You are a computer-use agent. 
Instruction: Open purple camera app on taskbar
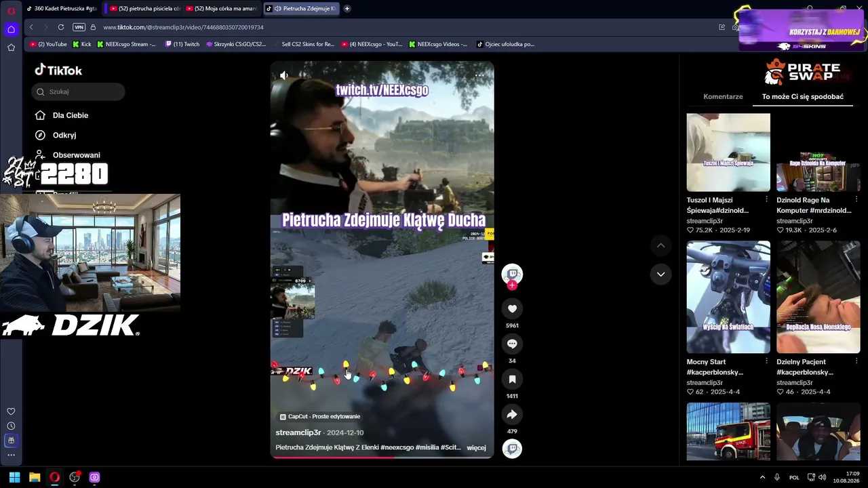pos(94,477)
